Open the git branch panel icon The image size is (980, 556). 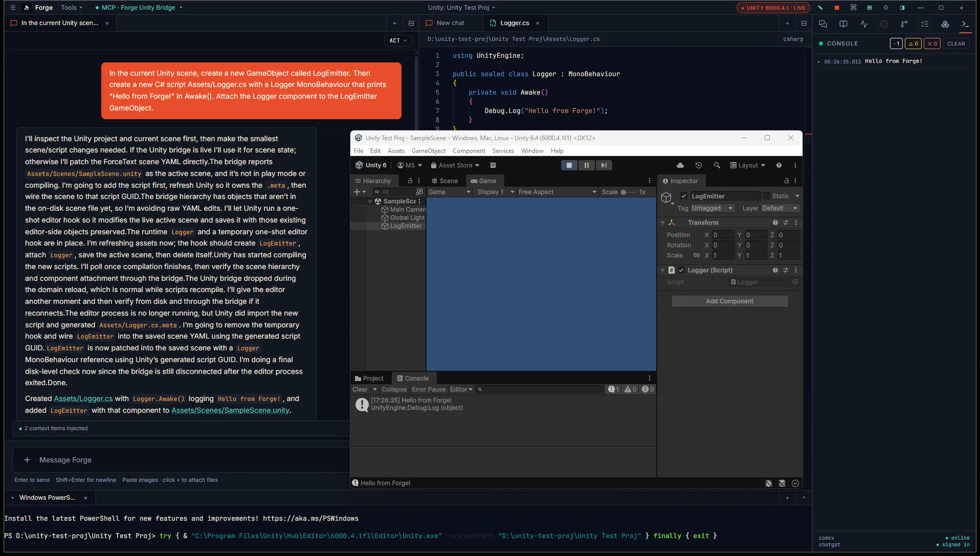click(904, 24)
